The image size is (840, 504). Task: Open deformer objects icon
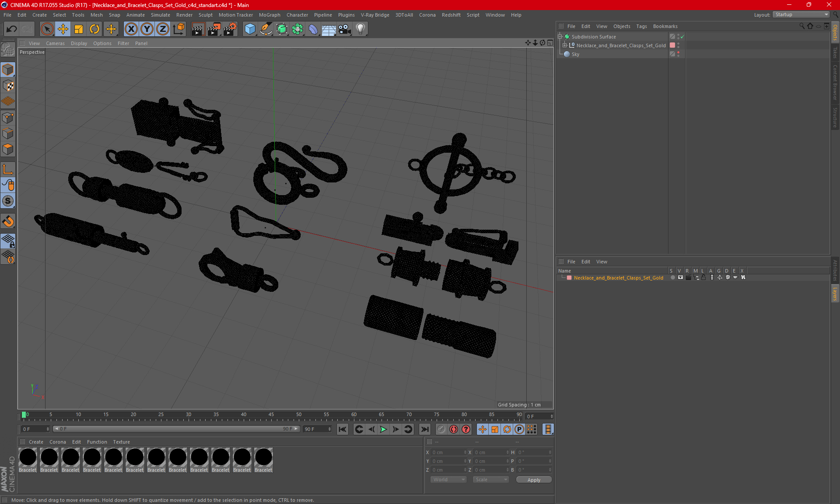tap(313, 29)
